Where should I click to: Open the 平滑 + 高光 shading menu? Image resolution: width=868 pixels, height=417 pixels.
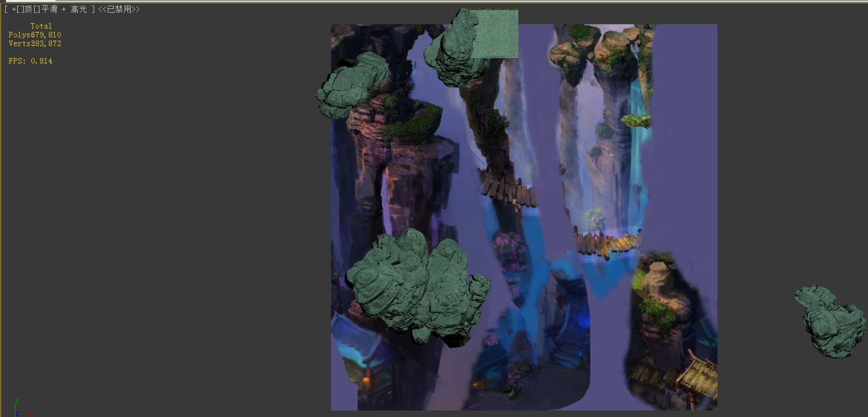point(64,9)
